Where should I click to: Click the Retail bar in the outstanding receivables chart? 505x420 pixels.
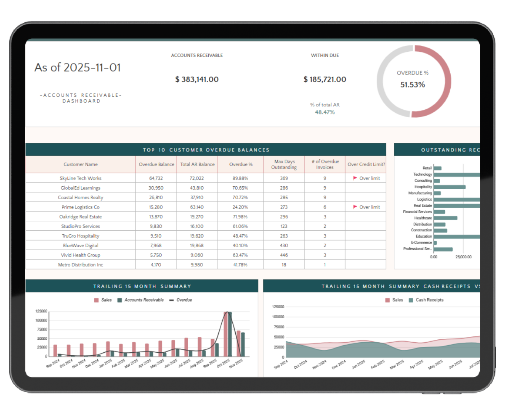tap(438, 168)
